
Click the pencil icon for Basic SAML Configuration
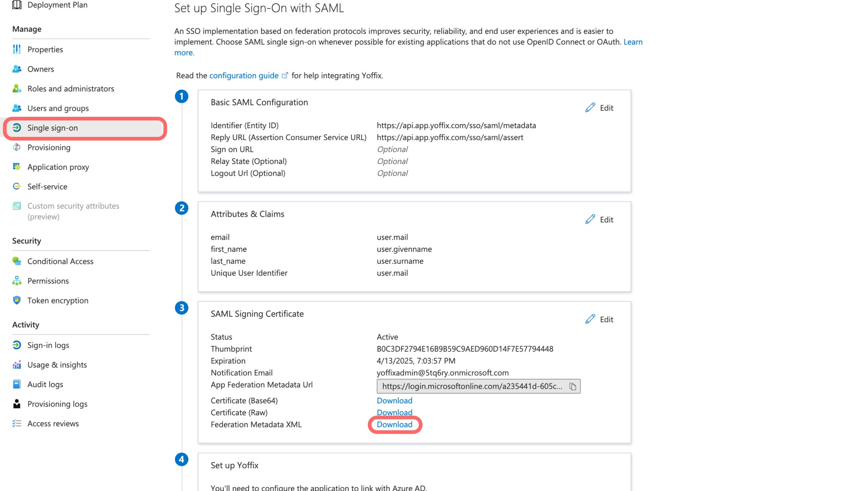[x=590, y=108]
